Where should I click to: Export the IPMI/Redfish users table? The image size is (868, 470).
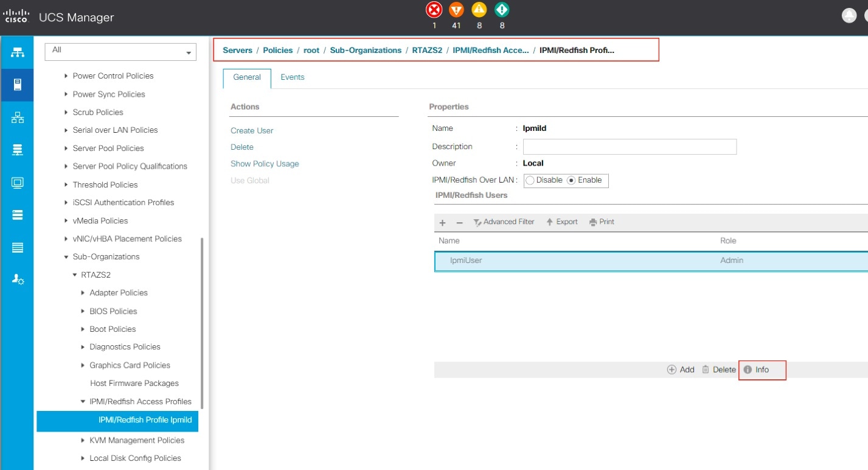562,222
